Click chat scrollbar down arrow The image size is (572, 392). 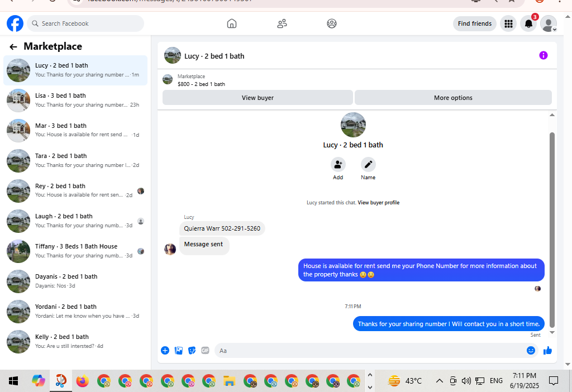(x=552, y=332)
